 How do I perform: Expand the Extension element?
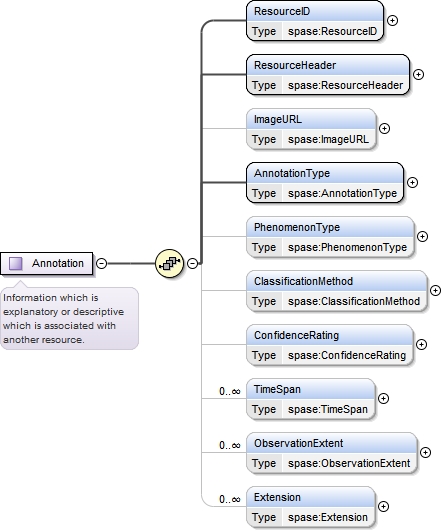[383, 506]
